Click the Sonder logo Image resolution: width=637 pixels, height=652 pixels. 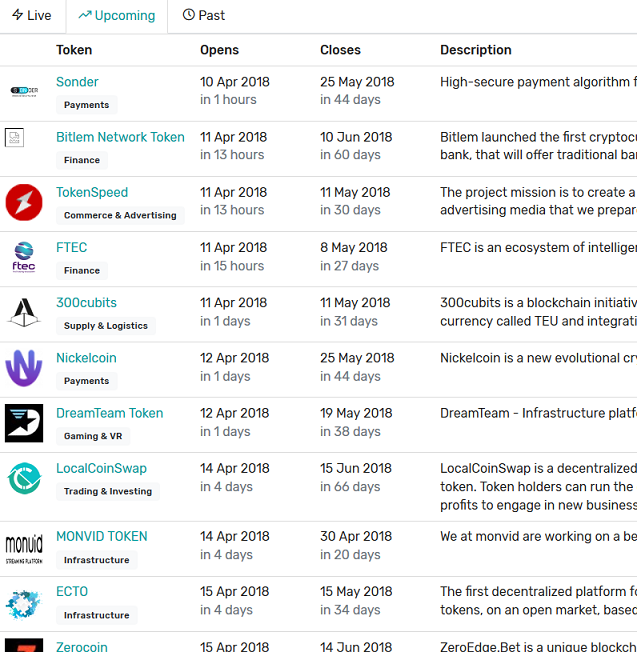[24, 91]
